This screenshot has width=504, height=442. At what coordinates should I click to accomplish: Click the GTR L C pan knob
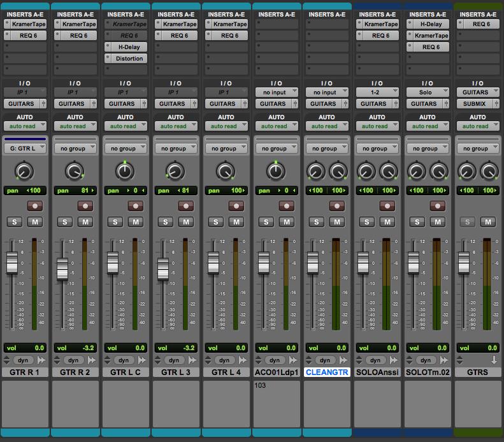125,171
